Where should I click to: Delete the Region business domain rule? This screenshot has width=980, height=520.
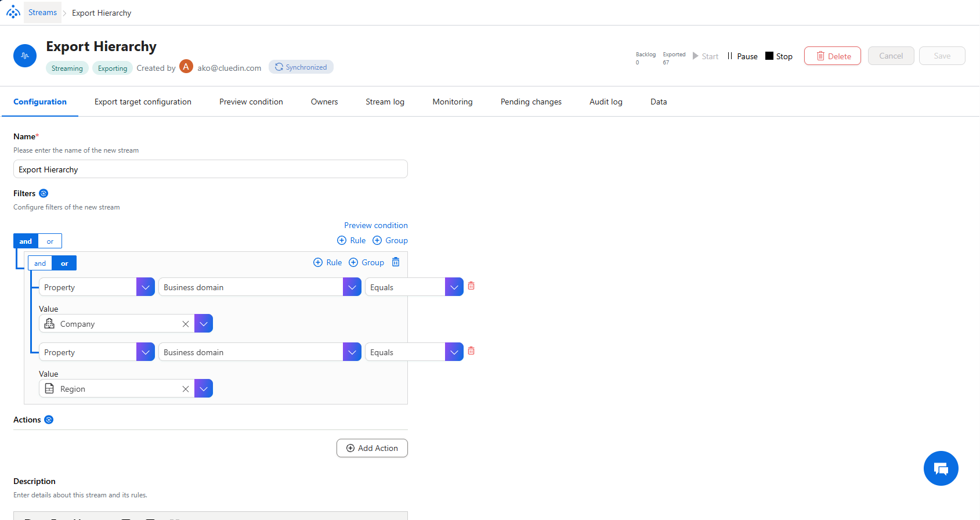click(471, 351)
